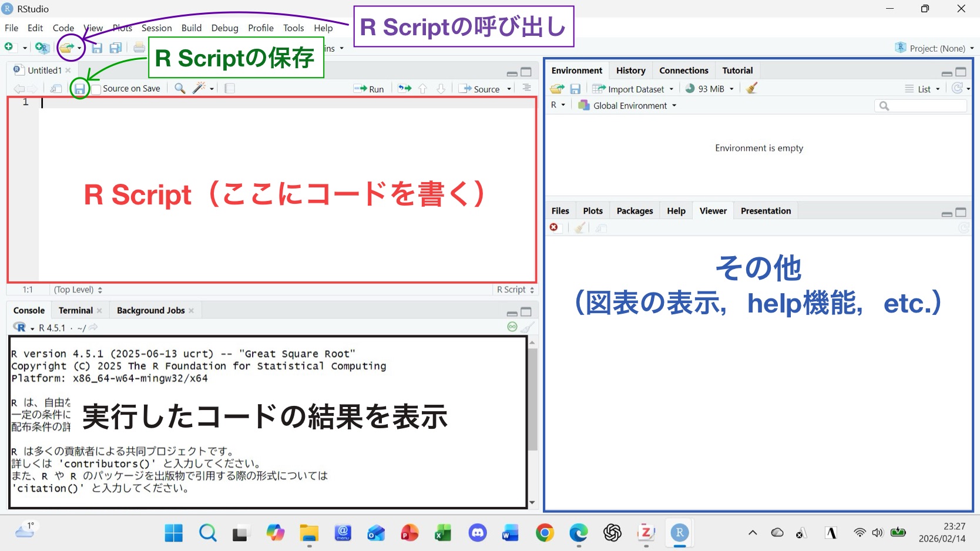The image size is (980, 551).
Task: Open the code tools magic wand
Action: (200, 88)
